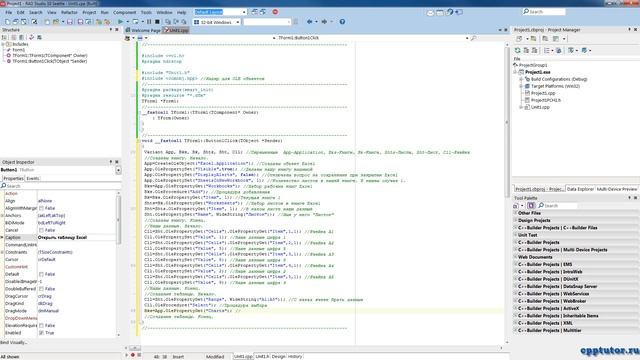Switch to the Events tab in Object Inspector
Screen dimensions: 640x360
33,178
